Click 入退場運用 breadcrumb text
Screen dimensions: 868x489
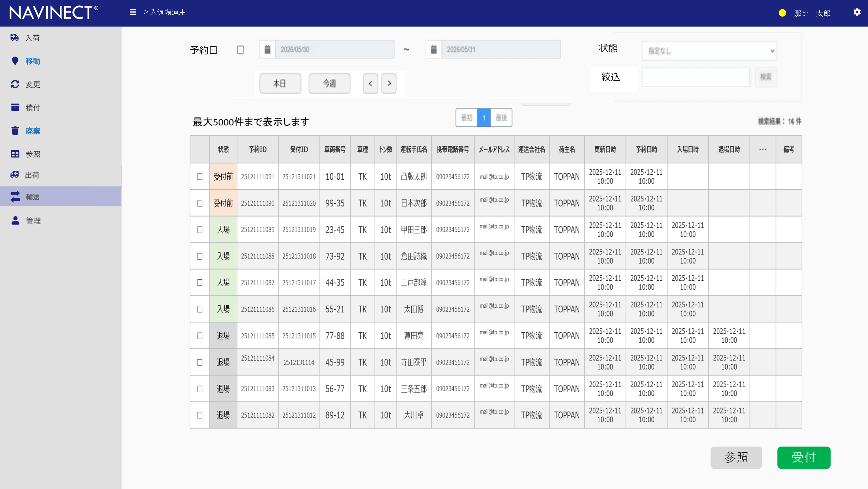[x=168, y=12]
